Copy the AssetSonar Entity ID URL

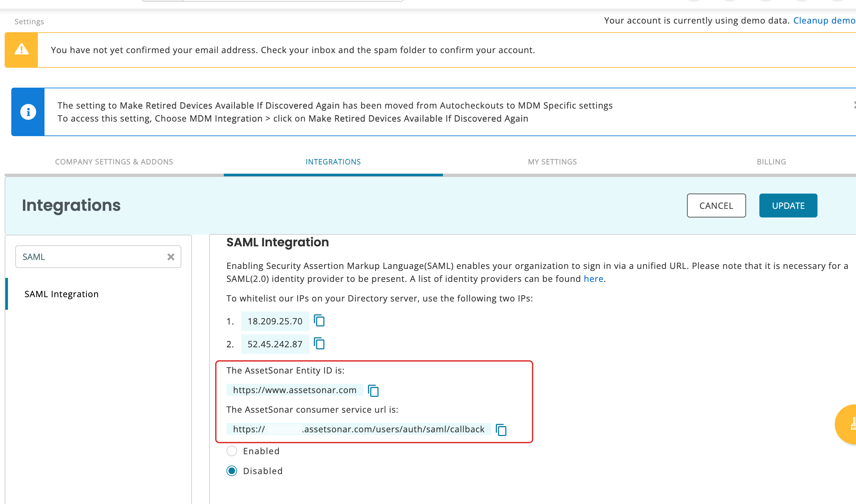coord(373,390)
